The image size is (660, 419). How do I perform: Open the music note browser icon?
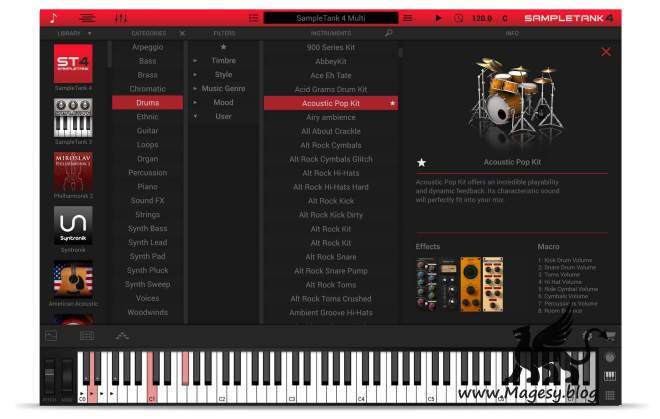tap(53, 18)
